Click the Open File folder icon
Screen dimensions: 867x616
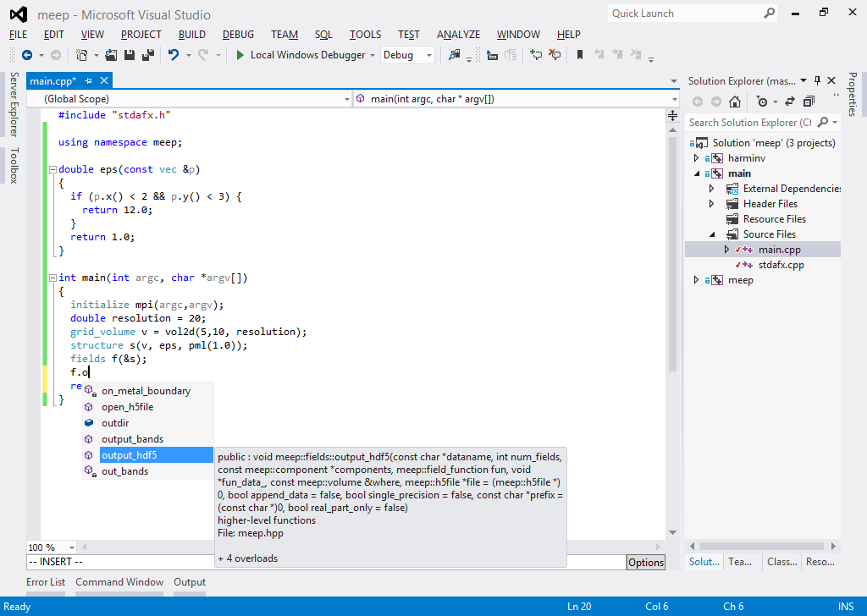(112, 55)
